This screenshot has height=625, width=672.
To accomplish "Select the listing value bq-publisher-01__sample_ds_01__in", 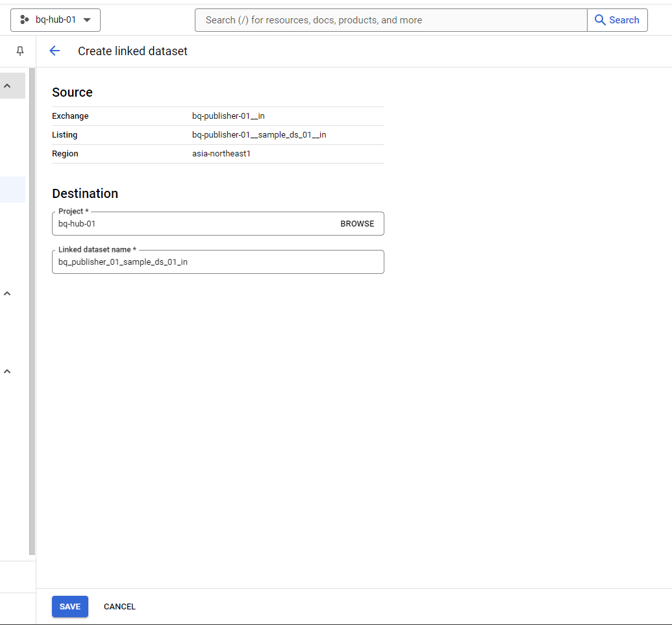I will click(259, 135).
